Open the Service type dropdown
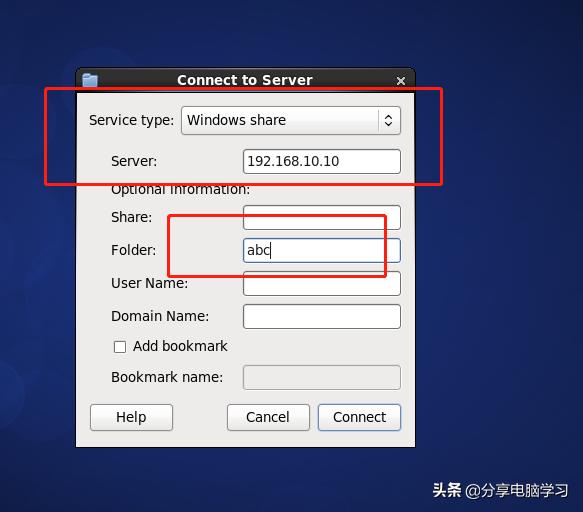Viewport: 583px width, 512px height. 291,120
